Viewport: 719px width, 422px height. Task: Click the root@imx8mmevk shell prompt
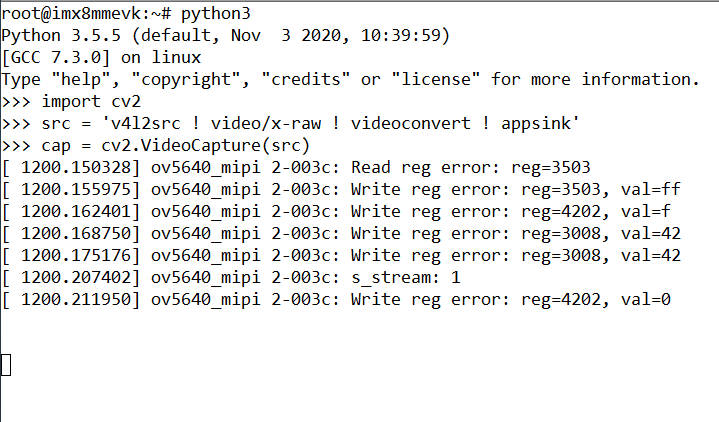click(80, 13)
